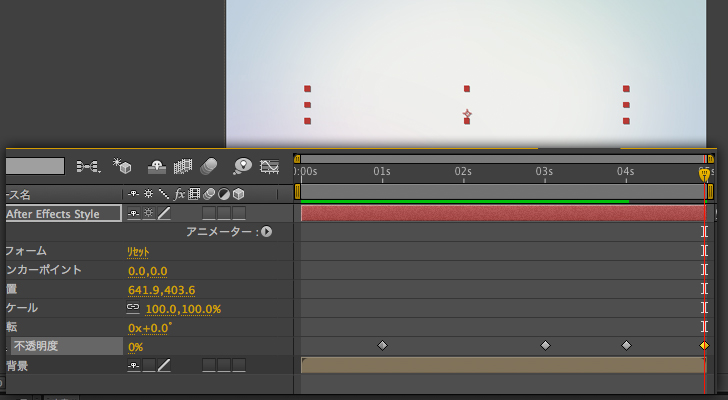This screenshot has height=400, width=728.
Task: Click the top-left text bounding box handle
Action: 307,89
